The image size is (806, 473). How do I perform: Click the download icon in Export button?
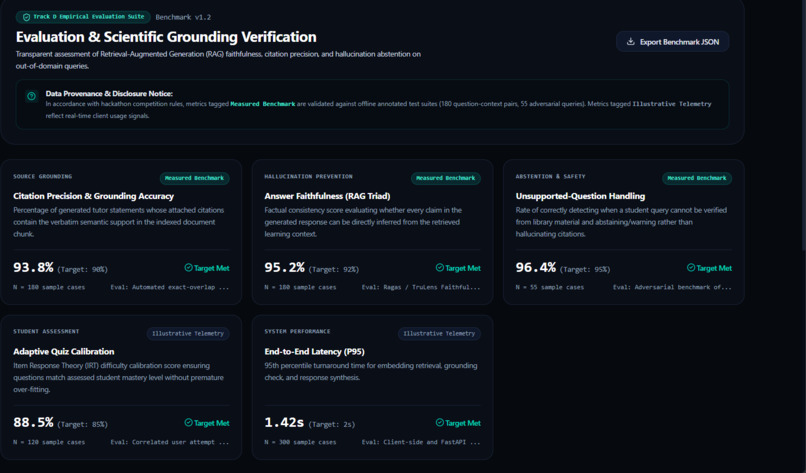click(x=630, y=42)
